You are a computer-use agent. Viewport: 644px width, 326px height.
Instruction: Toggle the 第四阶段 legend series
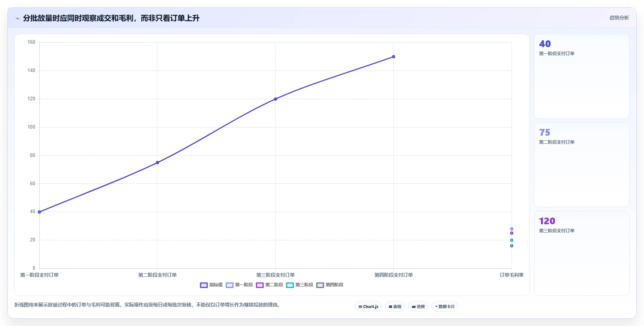(x=330, y=285)
